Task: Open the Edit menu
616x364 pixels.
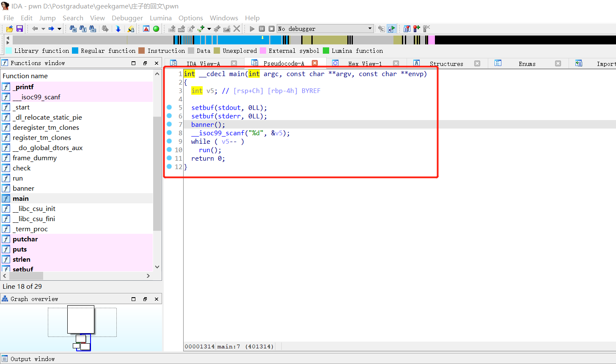Action: pos(27,18)
